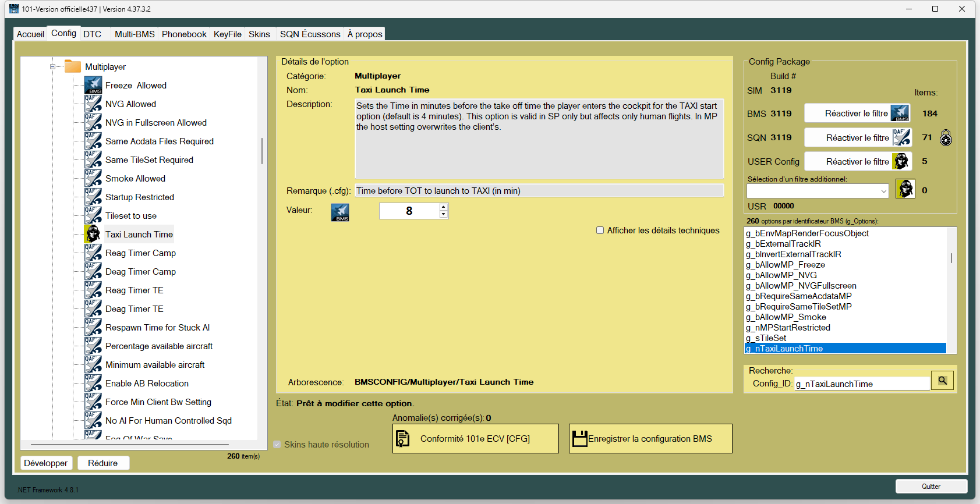This screenshot has height=504, width=980.
Task: Open the Multiplayer folder icon
Action: 73,66
